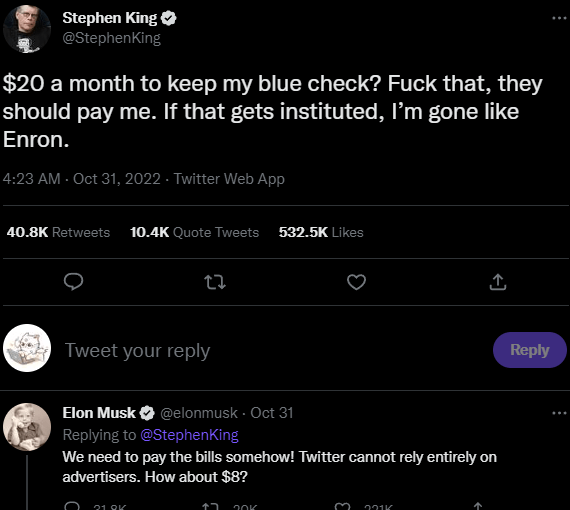Click Elon Musk's verified badge
The image size is (570, 510).
(147, 413)
